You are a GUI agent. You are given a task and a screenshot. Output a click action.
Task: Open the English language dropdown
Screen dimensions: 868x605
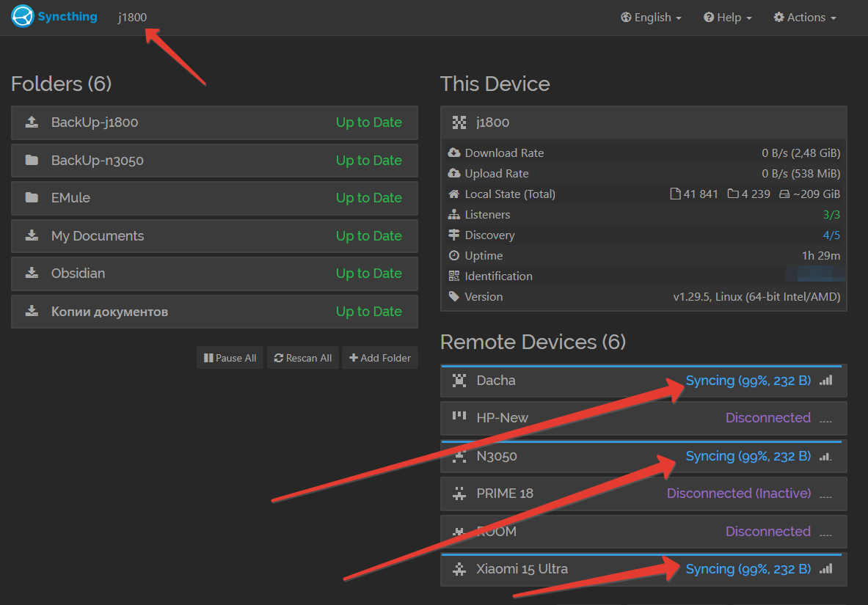click(651, 17)
